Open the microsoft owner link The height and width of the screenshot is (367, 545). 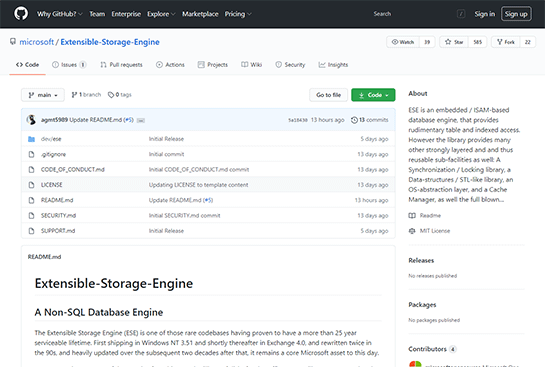[x=36, y=42]
